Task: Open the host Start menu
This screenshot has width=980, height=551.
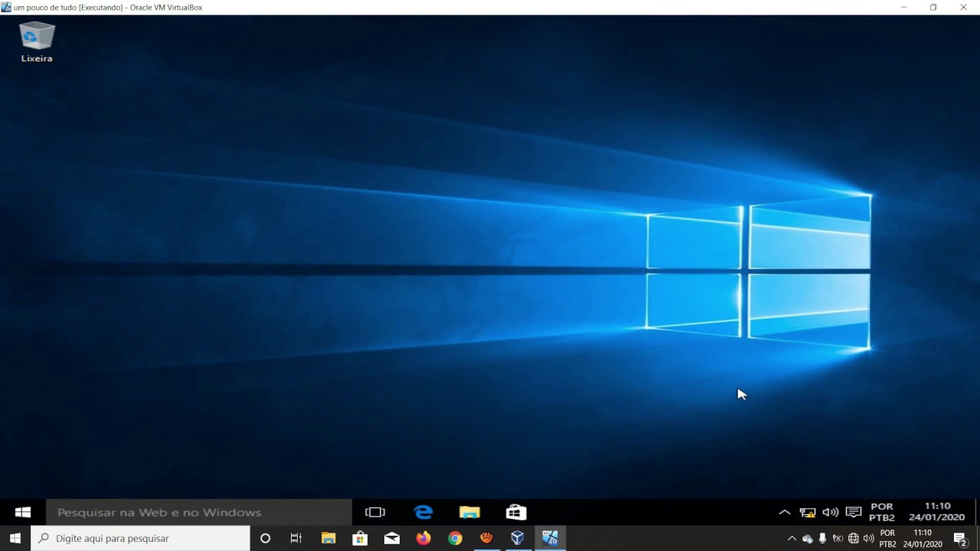Action: click(15, 538)
